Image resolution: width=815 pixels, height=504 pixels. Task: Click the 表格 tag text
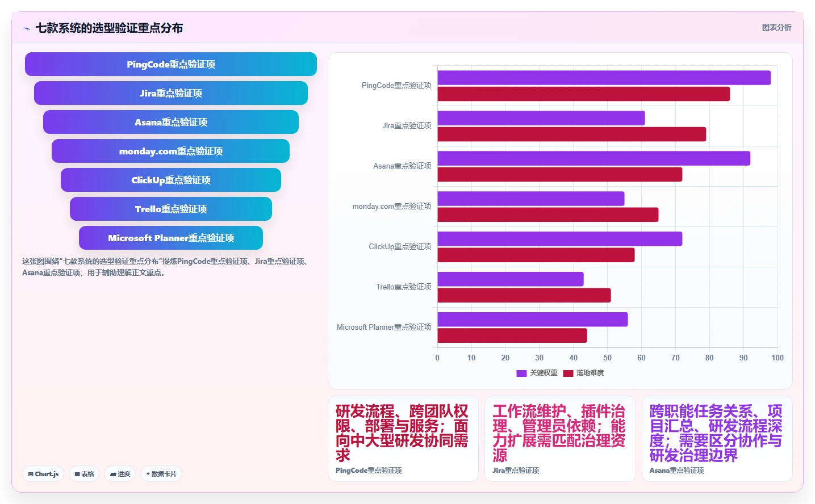[x=87, y=474]
